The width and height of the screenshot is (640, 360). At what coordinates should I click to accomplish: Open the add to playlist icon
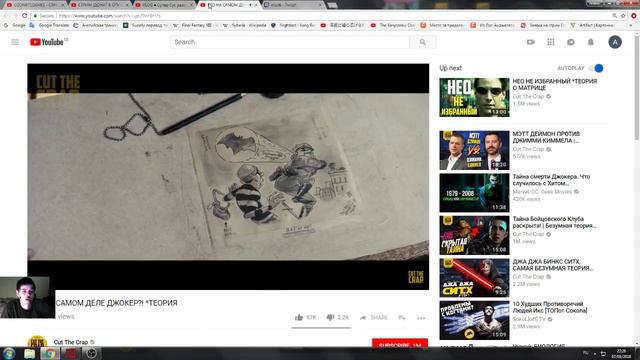(402, 318)
